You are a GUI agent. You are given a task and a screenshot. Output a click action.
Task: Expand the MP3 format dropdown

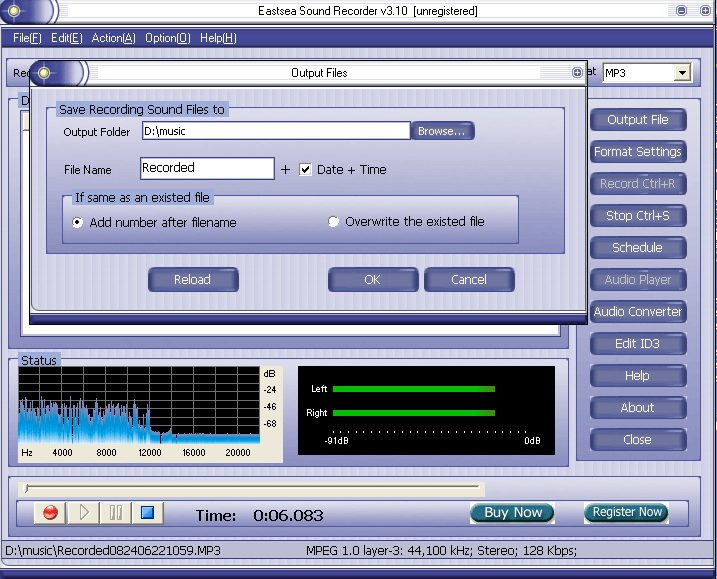682,73
